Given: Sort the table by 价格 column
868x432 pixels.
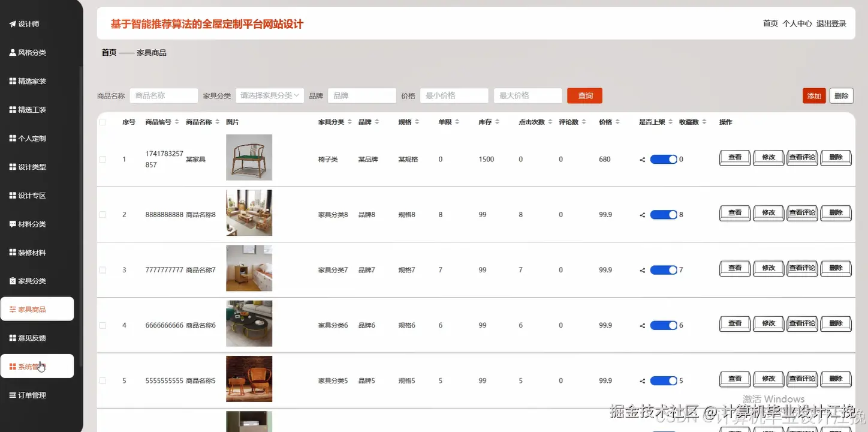Looking at the screenshot, I should click(x=617, y=122).
